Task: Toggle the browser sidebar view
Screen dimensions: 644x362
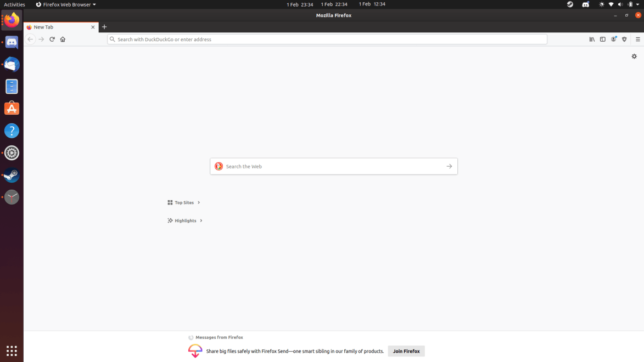Action: pyautogui.click(x=602, y=39)
